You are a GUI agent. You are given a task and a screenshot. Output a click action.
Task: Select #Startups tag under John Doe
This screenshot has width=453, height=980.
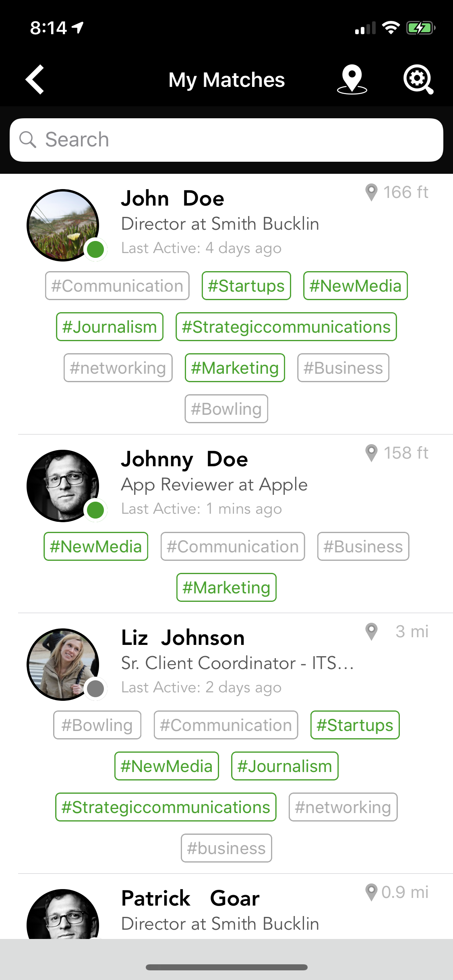click(x=246, y=286)
